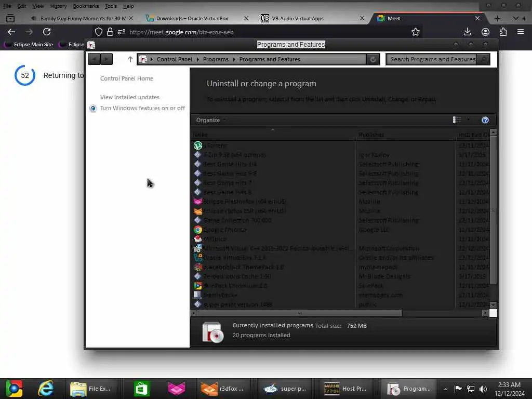Open the list all tabs chevron in browser
The image size is (532, 399).
coord(516,18)
